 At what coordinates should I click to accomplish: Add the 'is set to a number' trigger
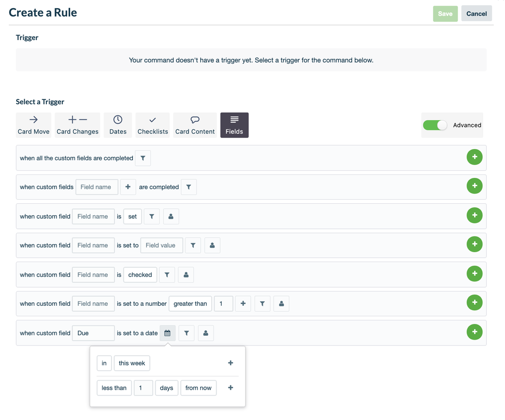point(474,302)
